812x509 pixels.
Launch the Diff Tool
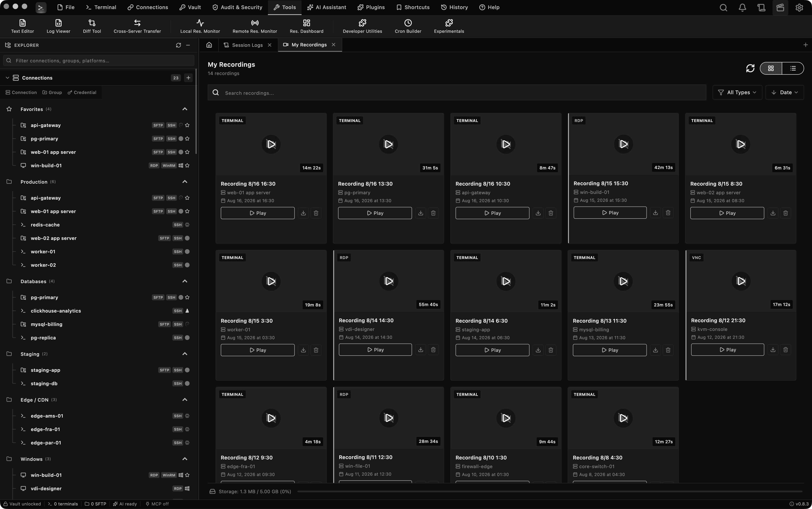[92, 26]
